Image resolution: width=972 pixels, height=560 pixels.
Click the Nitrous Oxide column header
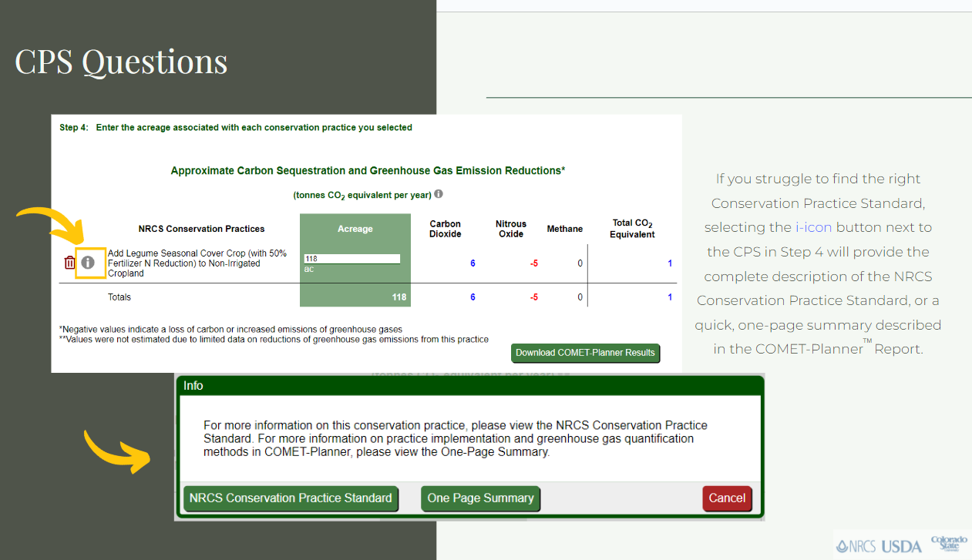[511, 229]
